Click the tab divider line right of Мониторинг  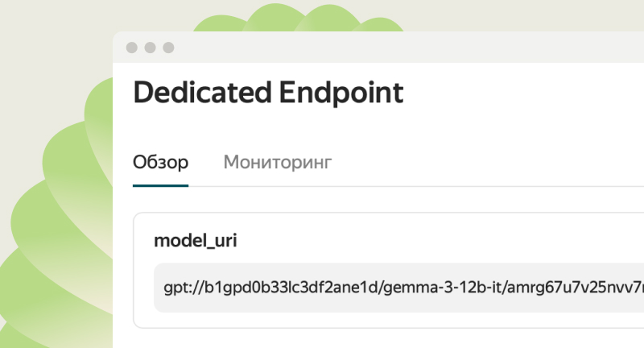(483, 186)
